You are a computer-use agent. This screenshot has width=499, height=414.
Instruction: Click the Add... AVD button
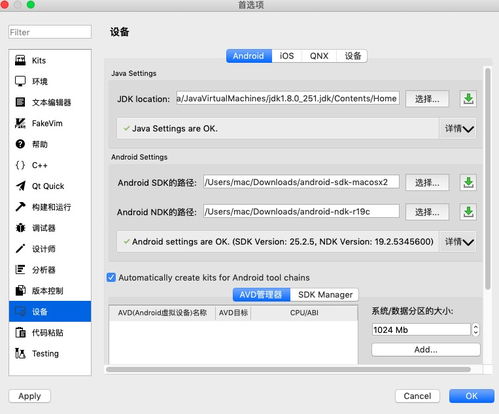[x=426, y=350]
